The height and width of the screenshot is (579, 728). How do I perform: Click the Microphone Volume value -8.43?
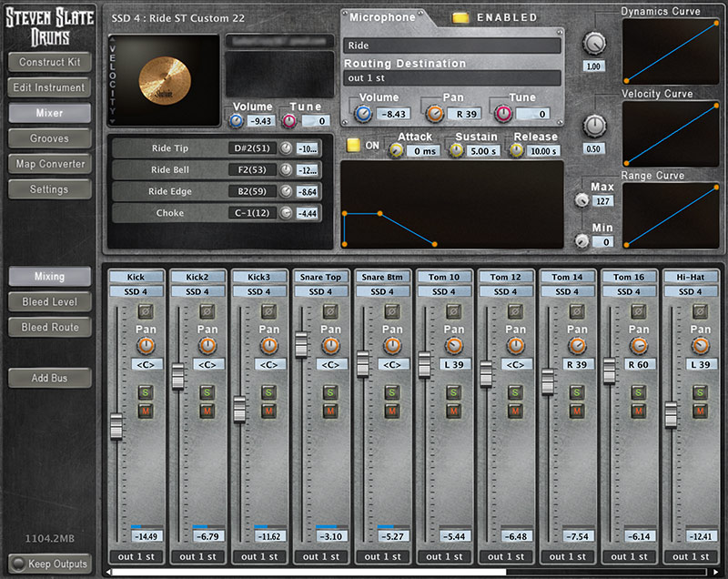pos(393,114)
